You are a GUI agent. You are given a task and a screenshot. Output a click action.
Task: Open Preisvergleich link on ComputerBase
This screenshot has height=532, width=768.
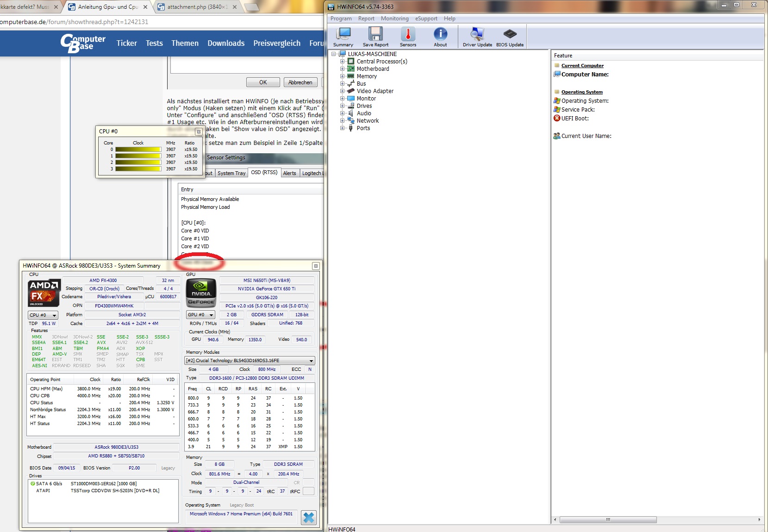[x=277, y=43]
